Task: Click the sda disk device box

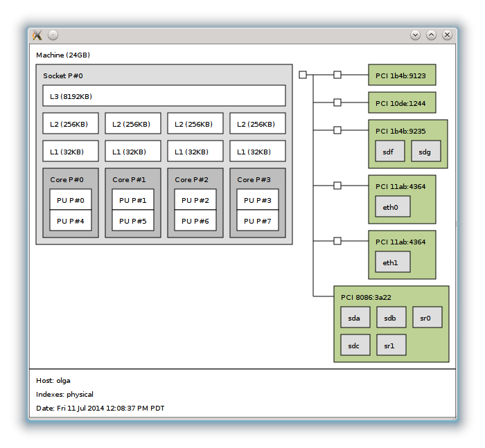Action: click(355, 318)
